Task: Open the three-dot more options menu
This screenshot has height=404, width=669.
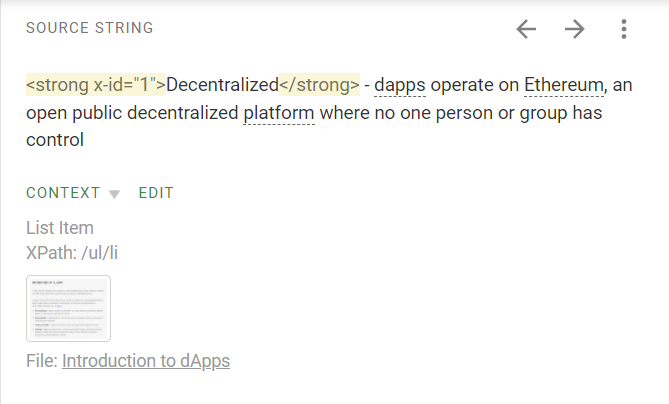Action: click(623, 29)
